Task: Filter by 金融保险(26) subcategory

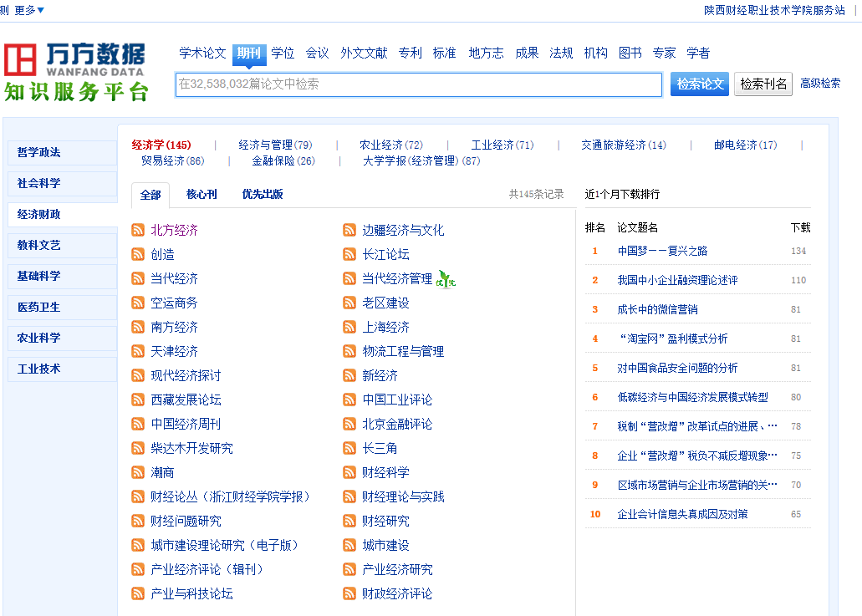Action: [283, 160]
